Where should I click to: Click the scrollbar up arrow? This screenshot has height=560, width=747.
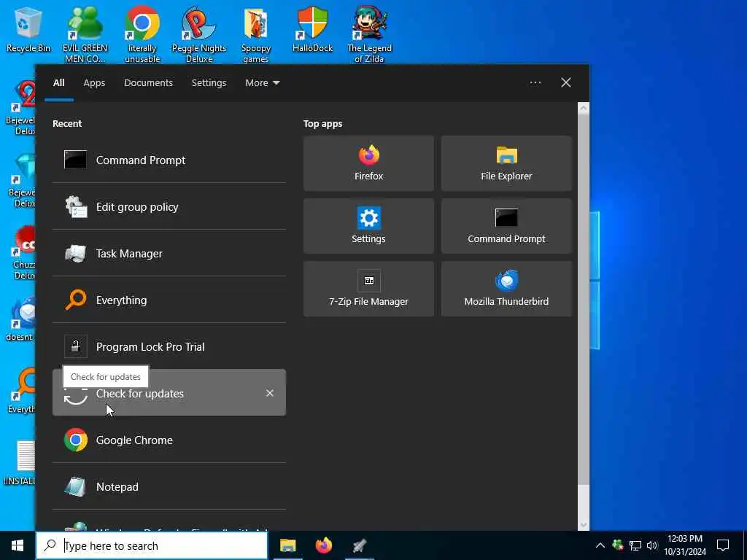click(584, 108)
